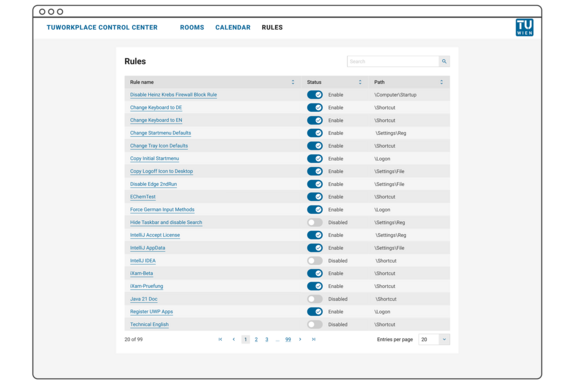Click Rule name column header
Viewport: 575px width, 384px height.
(142, 82)
